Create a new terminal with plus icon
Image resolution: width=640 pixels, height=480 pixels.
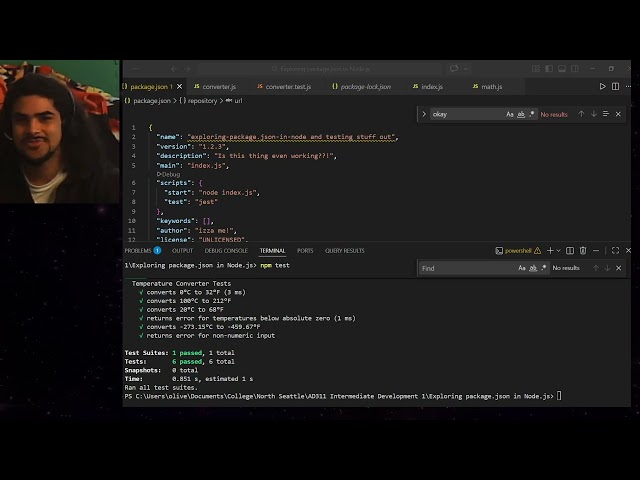coord(550,251)
